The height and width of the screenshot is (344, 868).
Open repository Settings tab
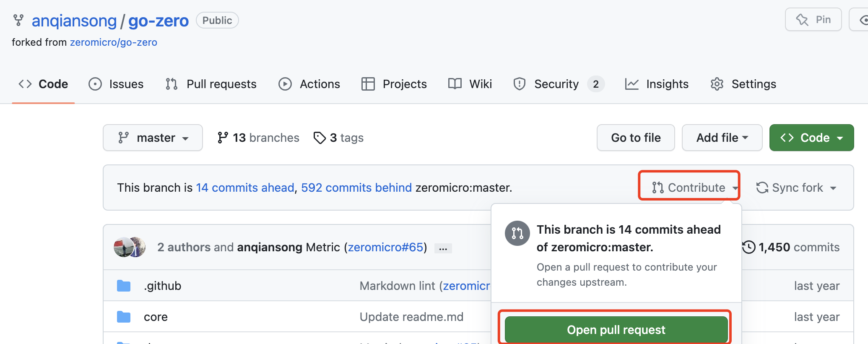[x=743, y=84]
